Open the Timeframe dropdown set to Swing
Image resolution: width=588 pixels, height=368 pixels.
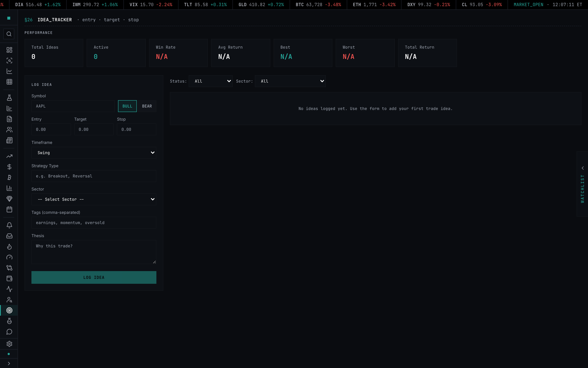click(x=94, y=153)
